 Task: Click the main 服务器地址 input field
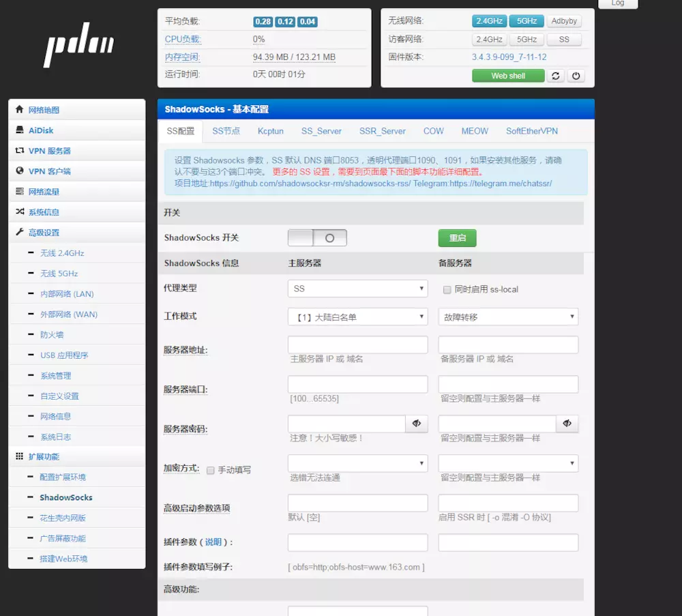[x=357, y=344]
